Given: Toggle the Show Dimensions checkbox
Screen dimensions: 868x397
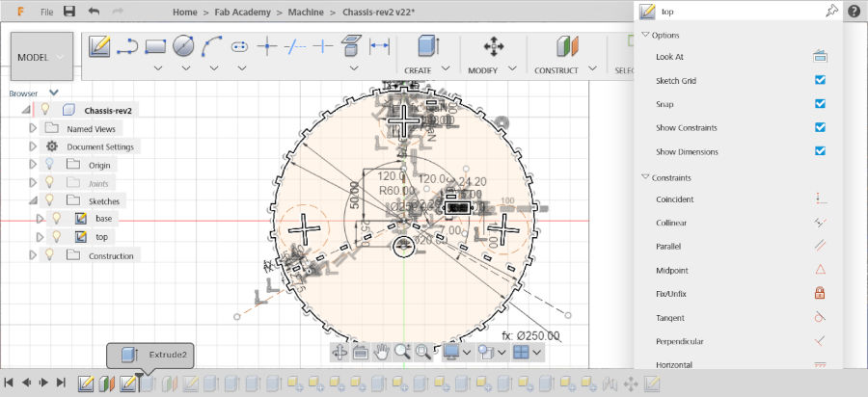Looking at the screenshot, I should point(820,151).
